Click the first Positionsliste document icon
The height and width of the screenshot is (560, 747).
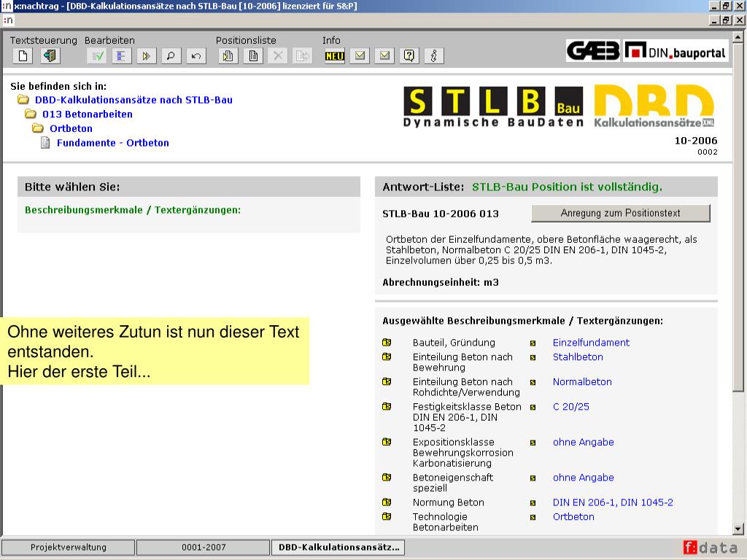[x=228, y=56]
